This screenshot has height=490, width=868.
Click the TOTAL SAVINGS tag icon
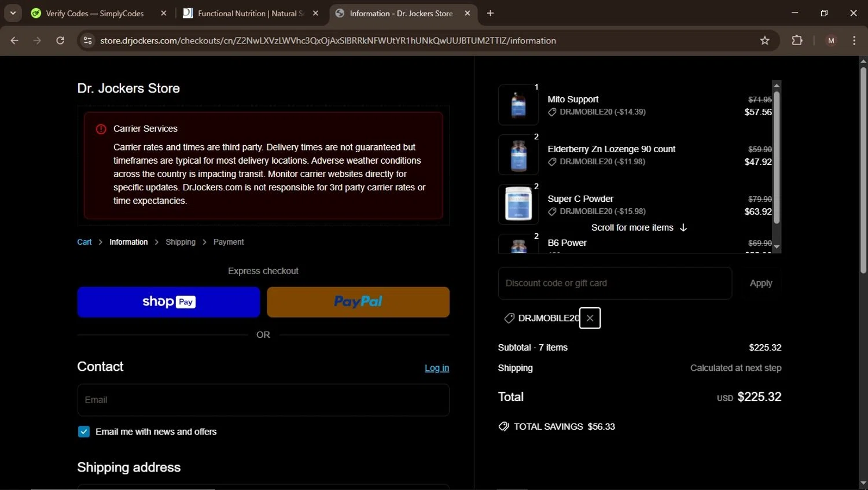point(503,426)
